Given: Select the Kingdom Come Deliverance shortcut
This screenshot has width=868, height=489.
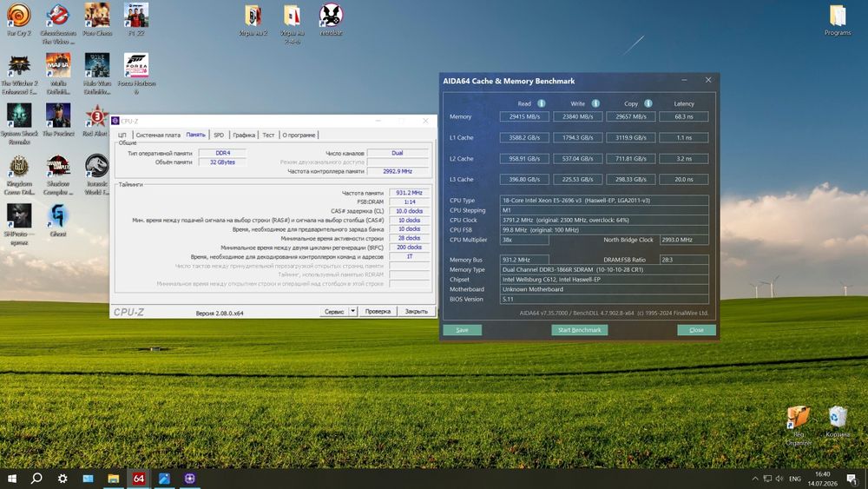Looking at the screenshot, I should point(19,175).
